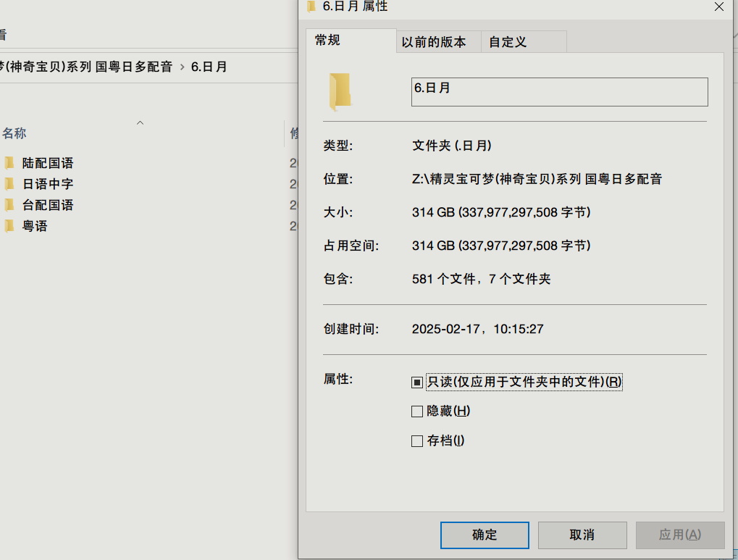Enable the 隐藏 hidden attribute checkbox

[417, 411]
